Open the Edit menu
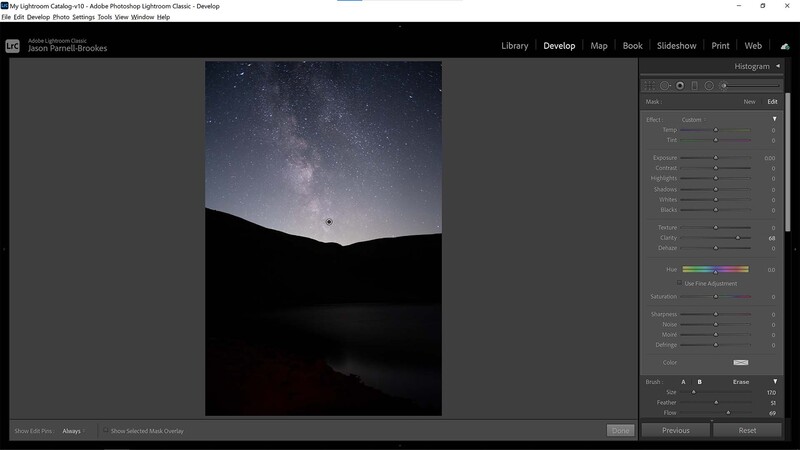The image size is (800, 450). pos(19,17)
